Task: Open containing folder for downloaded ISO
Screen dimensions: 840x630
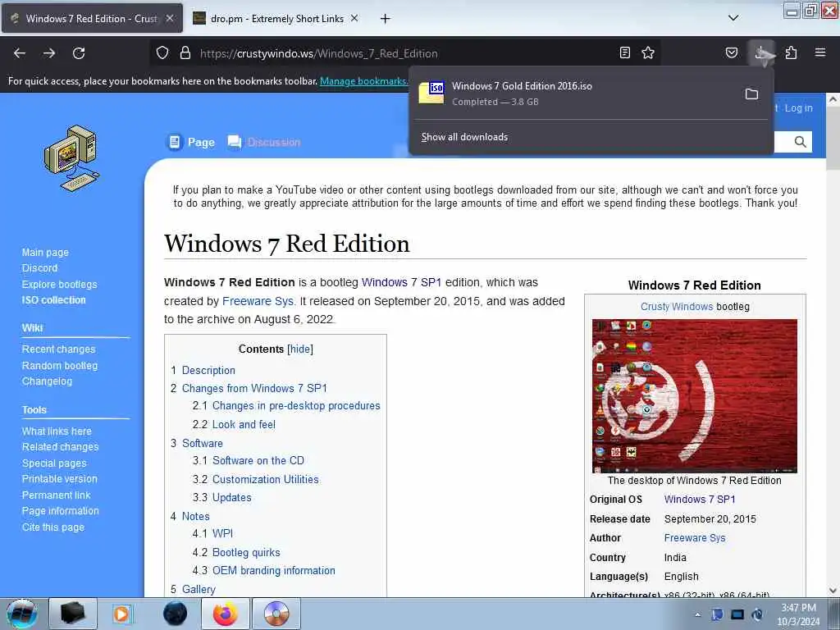Action: 751,94
